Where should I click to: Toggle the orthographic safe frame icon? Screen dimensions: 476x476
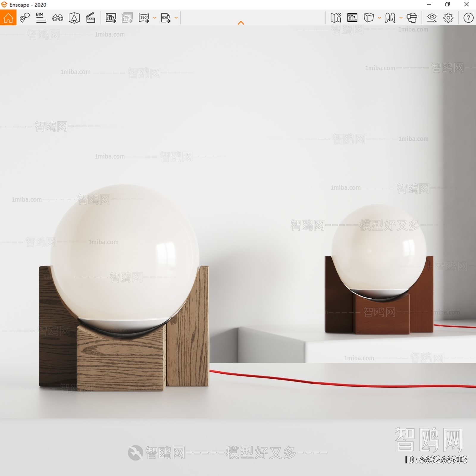tap(74, 18)
